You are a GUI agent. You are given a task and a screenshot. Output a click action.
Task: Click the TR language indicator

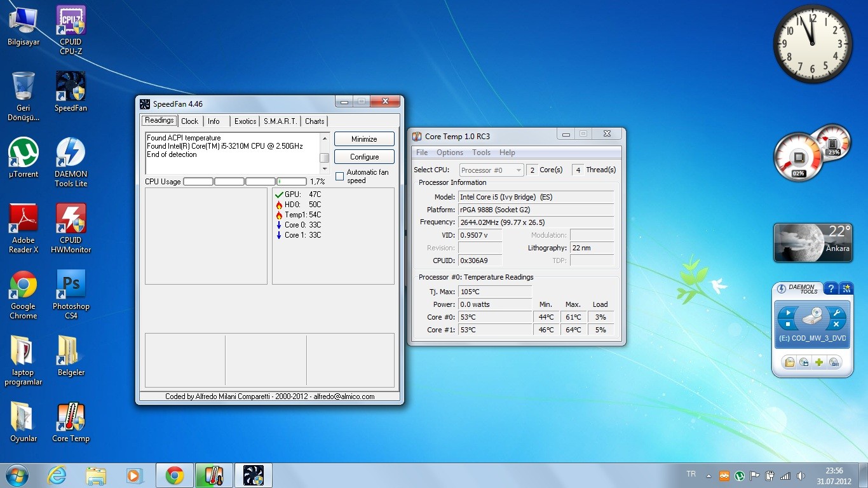click(x=691, y=474)
